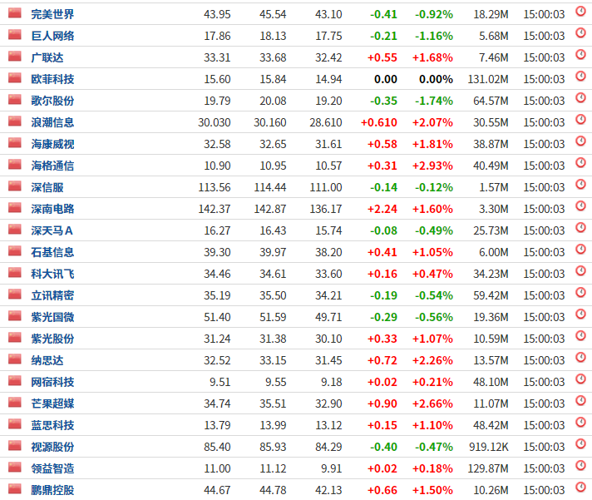Open the 紫光国微 stock link
Image resolution: width=592 pixels, height=500 pixels.
point(52,317)
